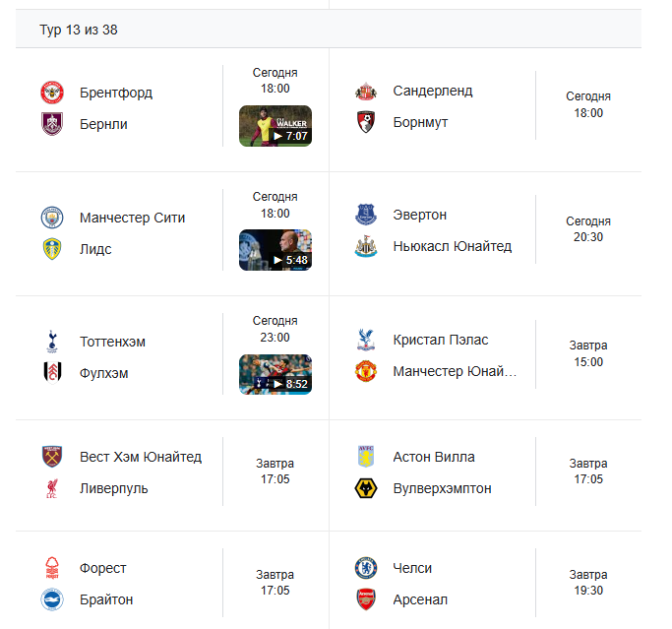
Task: Play the Manchester City–Leeds 5:48 video
Action: coord(275,250)
